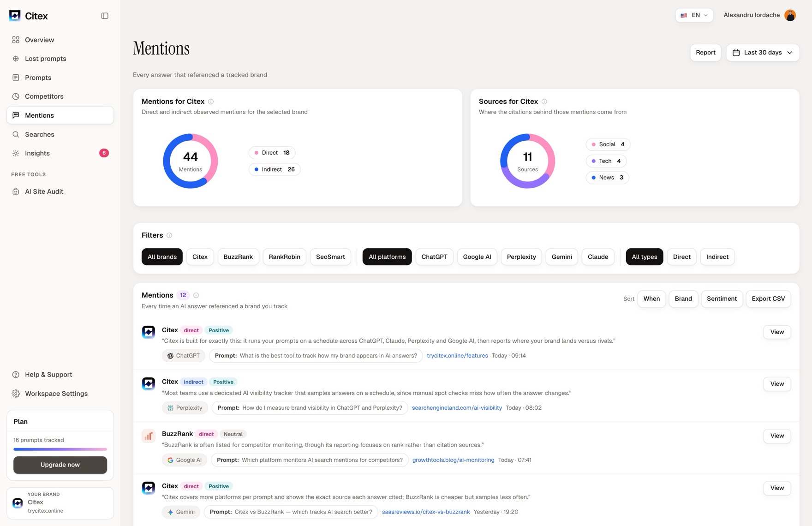Click the Citex logo in the Your Brand card
812x526 pixels.
18,503
